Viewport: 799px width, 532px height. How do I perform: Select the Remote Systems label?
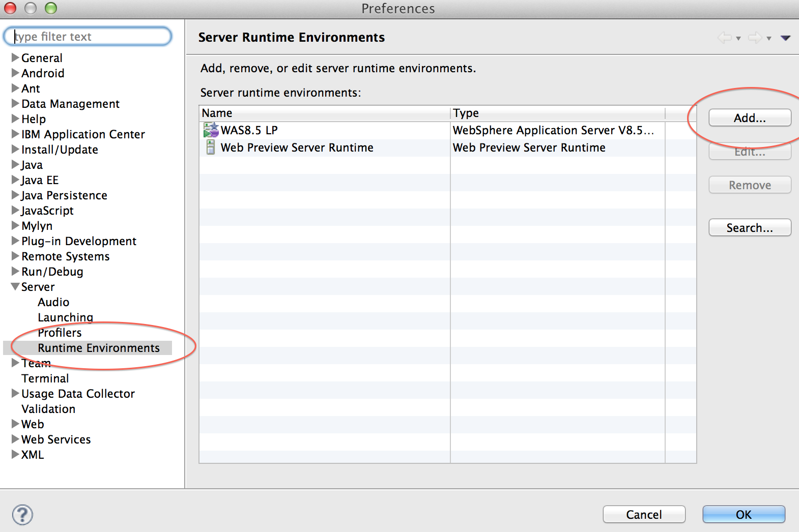(66, 256)
